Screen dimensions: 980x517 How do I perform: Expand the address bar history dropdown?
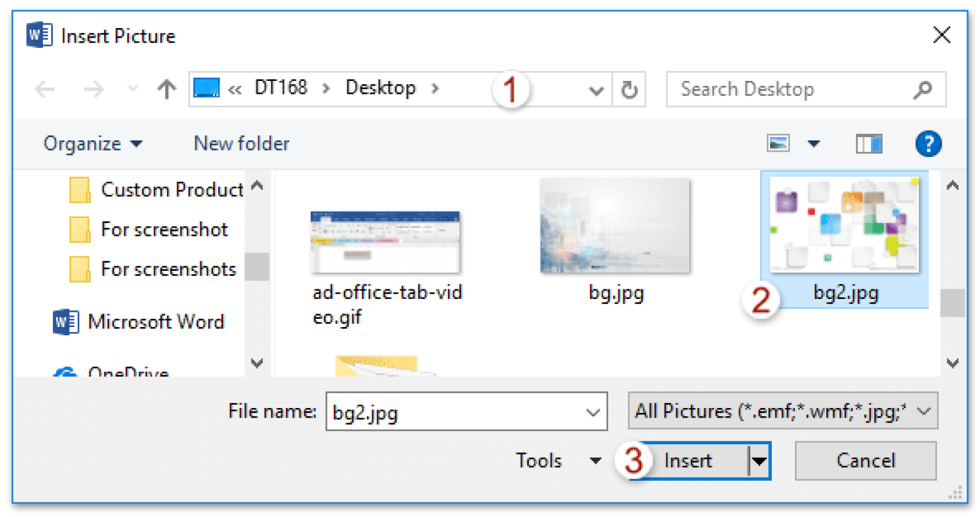(596, 91)
